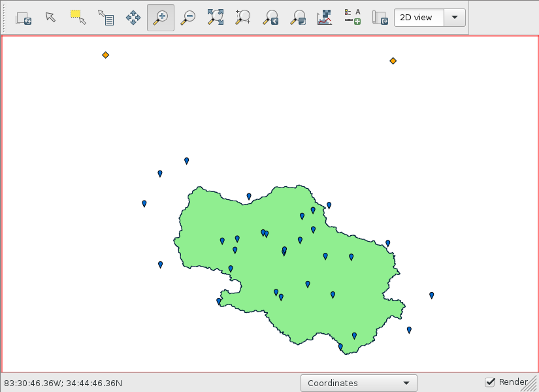Expand the Coordinates status bar dropdown
This screenshot has width=539, height=392.
pos(359,384)
